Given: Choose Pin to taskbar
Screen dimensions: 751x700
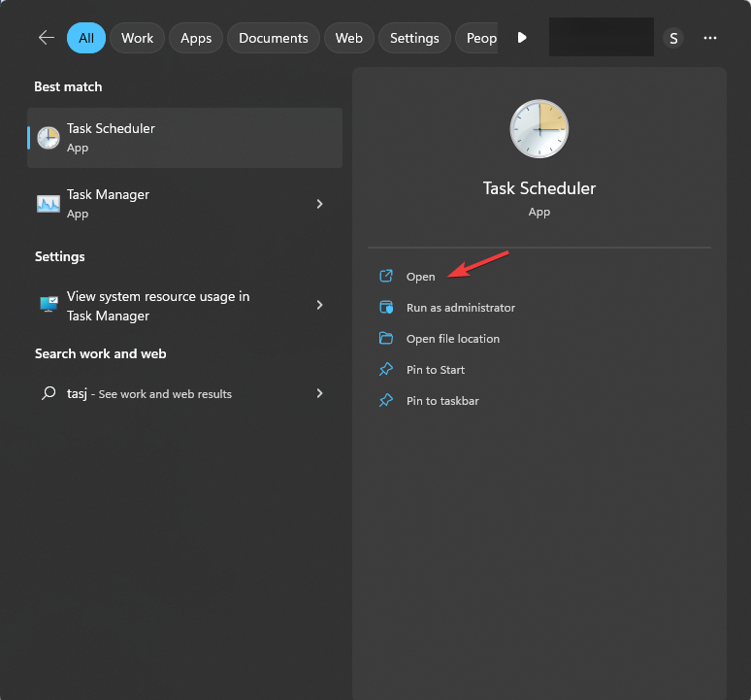Looking at the screenshot, I should [x=442, y=401].
